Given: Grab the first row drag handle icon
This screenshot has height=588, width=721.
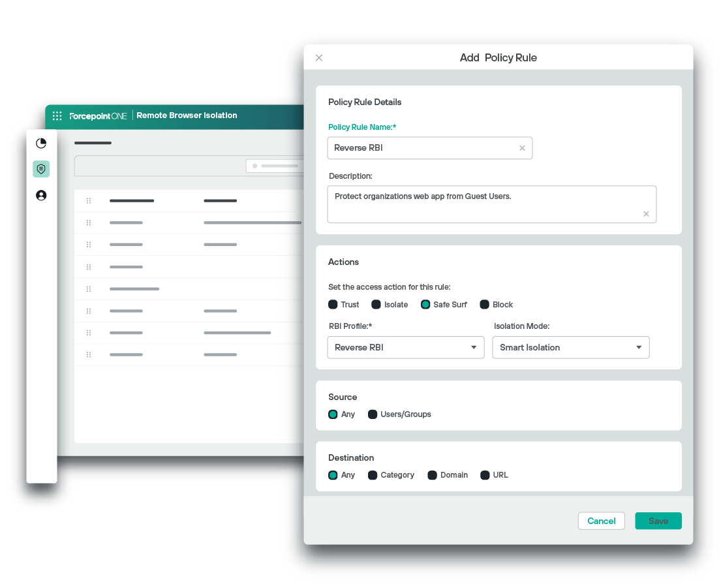Looking at the screenshot, I should pos(89,201).
